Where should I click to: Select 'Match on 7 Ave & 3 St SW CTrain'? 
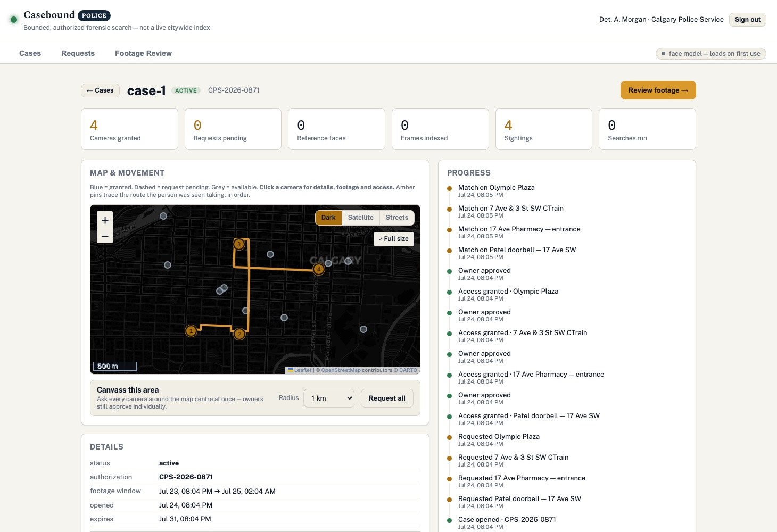pyautogui.click(x=511, y=209)
